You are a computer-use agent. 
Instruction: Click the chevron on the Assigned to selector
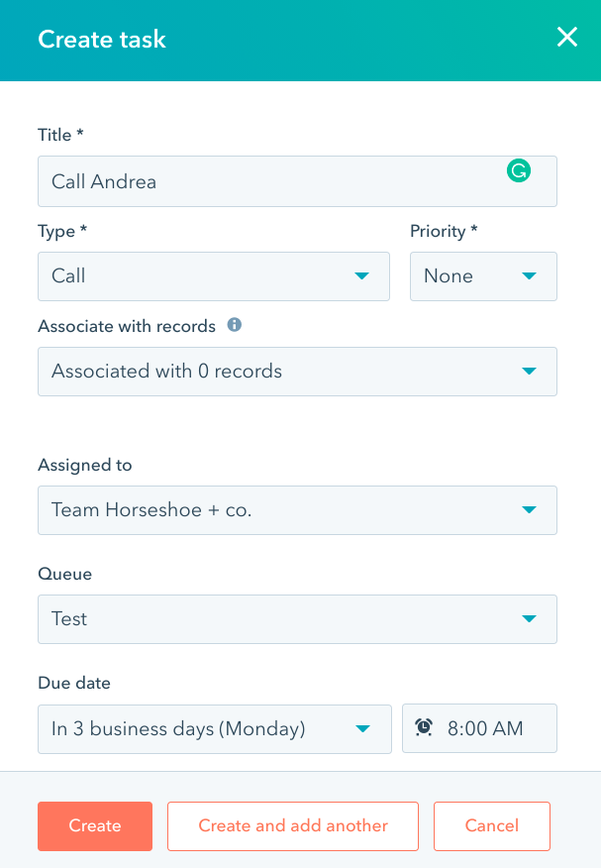(529, 509)
